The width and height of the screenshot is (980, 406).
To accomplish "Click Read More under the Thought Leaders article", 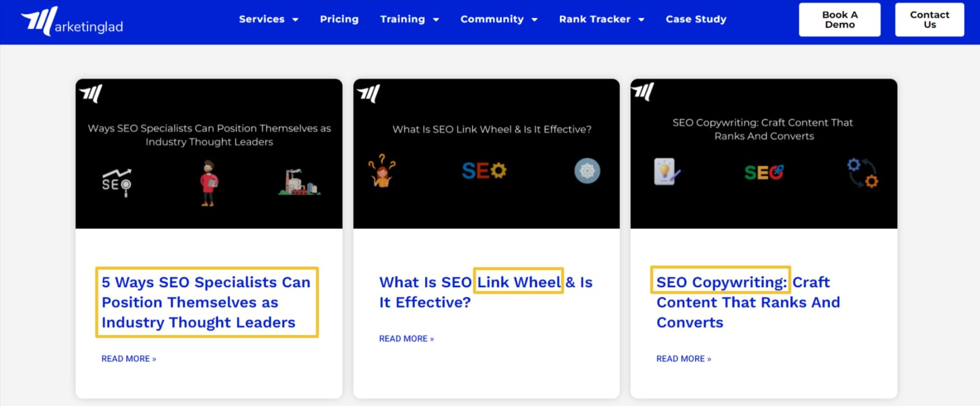I will point(129,359).
